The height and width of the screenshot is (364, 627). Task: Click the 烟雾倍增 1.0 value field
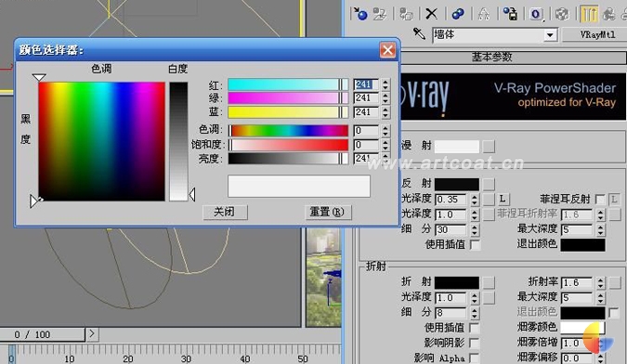click(x=577, y=344)
